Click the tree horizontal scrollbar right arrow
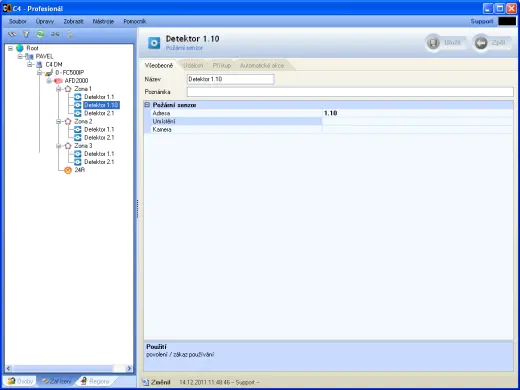The image size is (520, 390). pyautogui.click(x=129, y=368)
